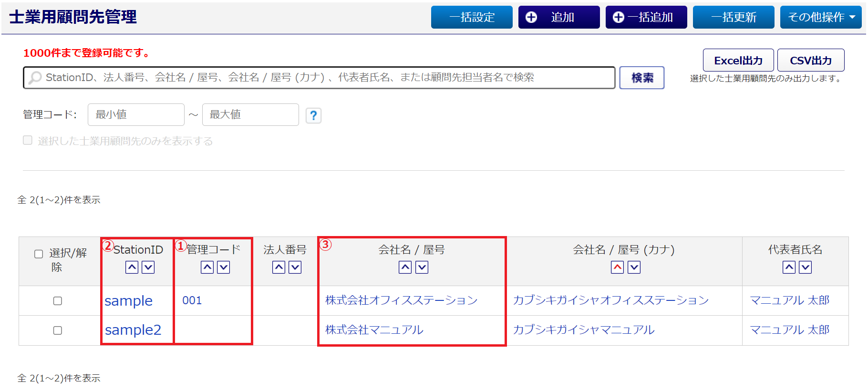The width and height of the screenshot is (868, 391).
Task: Click the 一括追加 button
Action: coord(646,17)
